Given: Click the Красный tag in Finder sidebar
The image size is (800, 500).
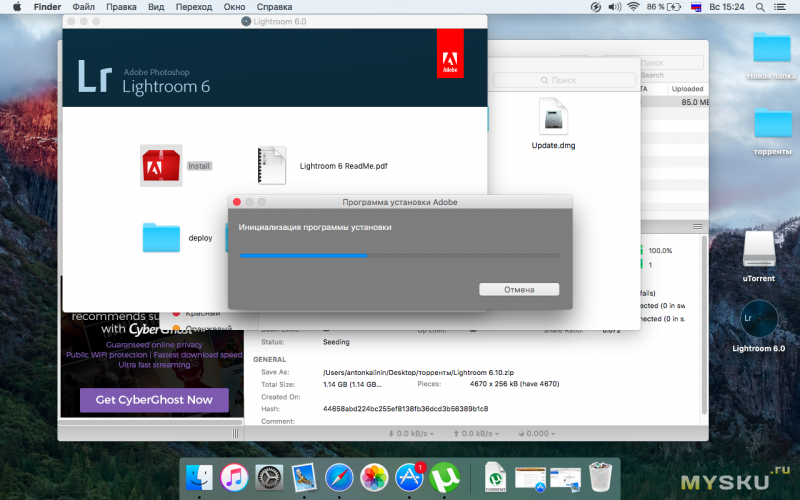Looking at the screenshot, I should (x=203, y=313).
